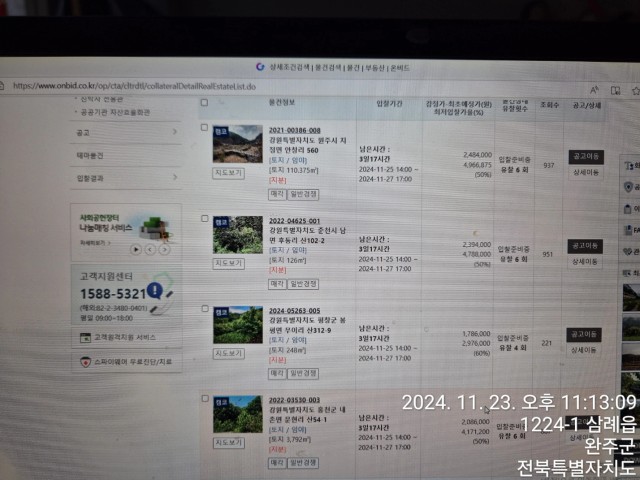Click the 일반경쟁 tag on the 원주시 listing
Viewport: 640px width, 480px height.
tap(303, 194)
